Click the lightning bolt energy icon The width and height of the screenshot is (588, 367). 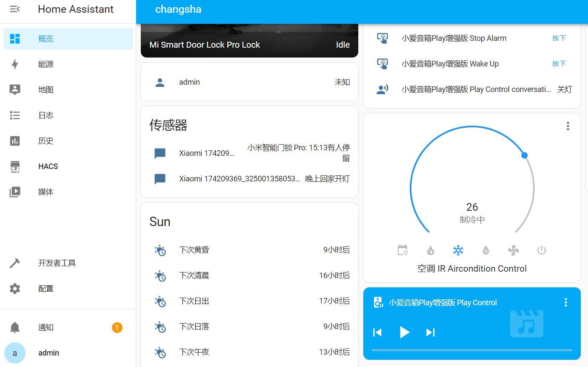click(15, 64)
